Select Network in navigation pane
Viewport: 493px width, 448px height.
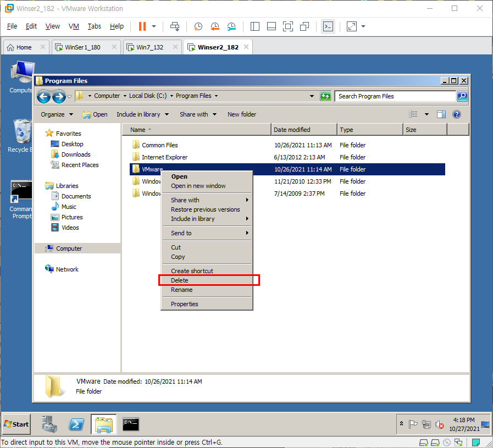[x=67, y=269]
